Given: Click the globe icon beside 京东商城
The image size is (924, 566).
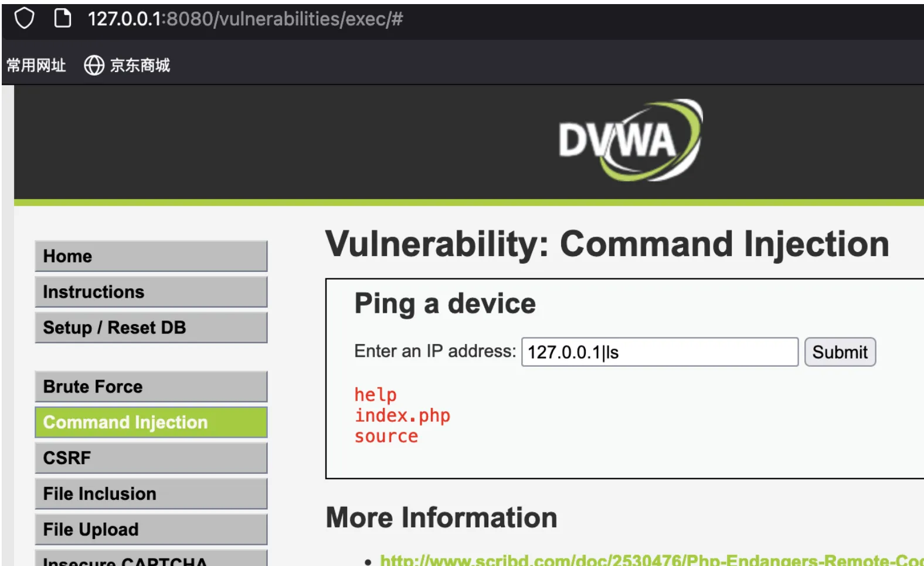Looking at the screenshot, I should pyautogui.click(x=94, y=65).
